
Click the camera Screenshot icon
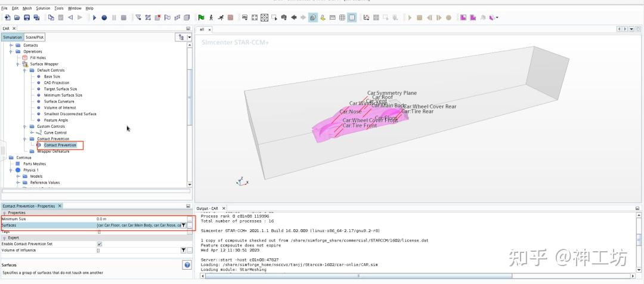284,17
